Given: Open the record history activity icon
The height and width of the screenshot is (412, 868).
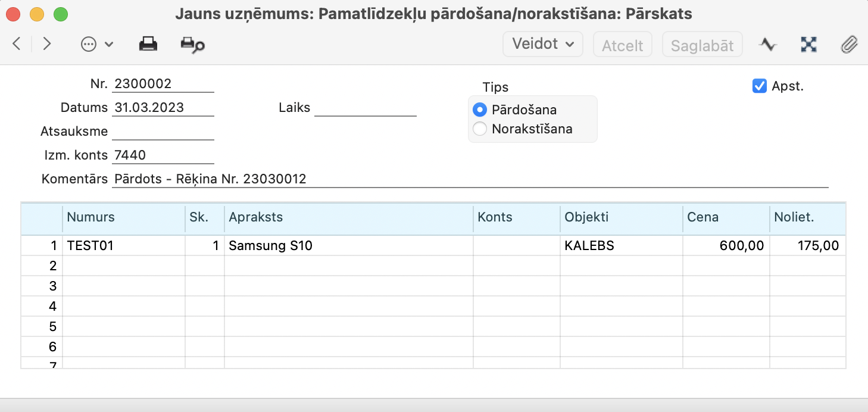Looking at the screenshot, I should coord(768,44).
